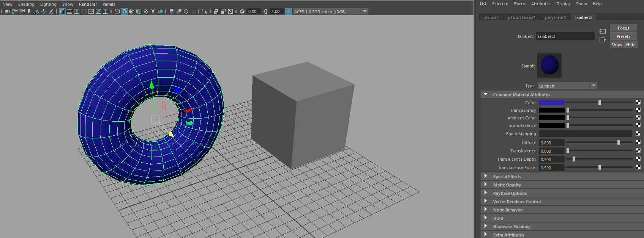
Task: Click the Bookmarks icon
Action: [29, 11]
